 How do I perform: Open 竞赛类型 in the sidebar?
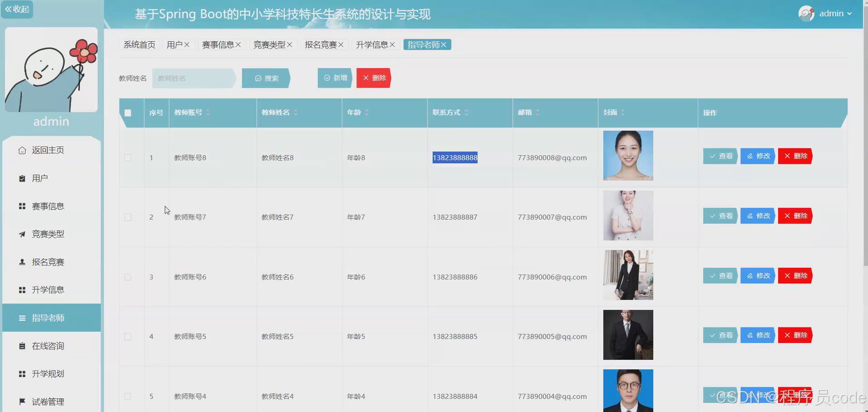coord(51,234)
